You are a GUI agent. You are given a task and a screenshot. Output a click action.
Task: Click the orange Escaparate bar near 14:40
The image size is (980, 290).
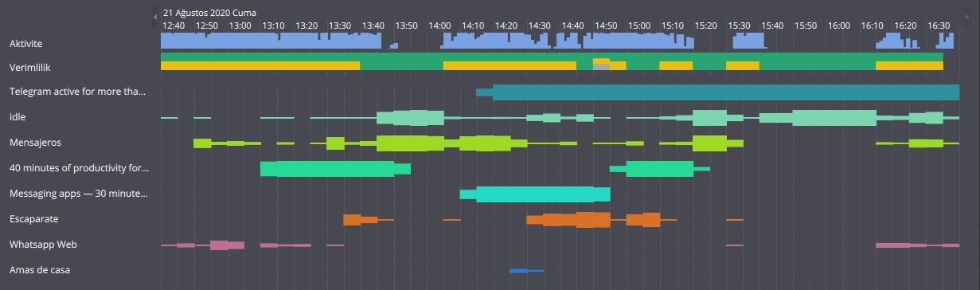tap(568, 220)
